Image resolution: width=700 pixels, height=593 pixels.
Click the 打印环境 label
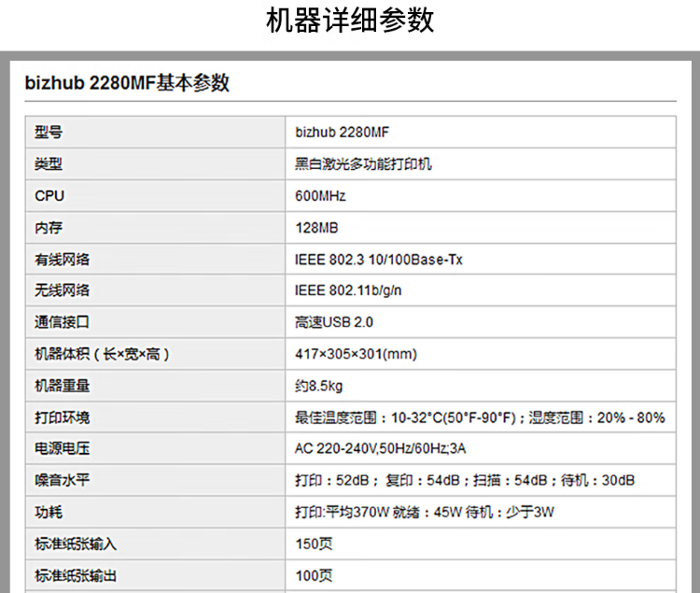[x=62, y=417]
